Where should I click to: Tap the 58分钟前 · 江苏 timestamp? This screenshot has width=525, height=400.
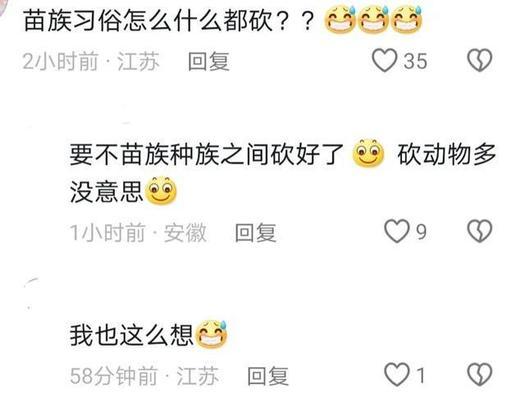(x=144, y=376)
